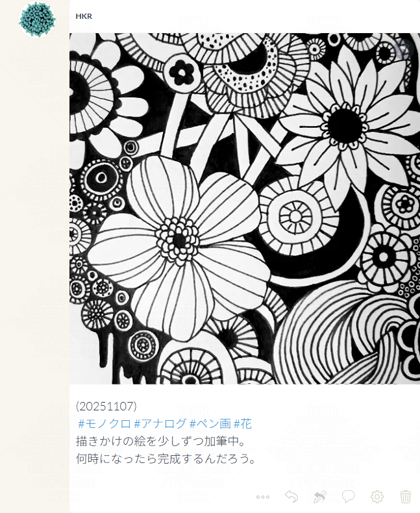Reblog the post with pencil-arrow icon
The width and height of the screenshot is (420, 513).
tap(319, 497)
